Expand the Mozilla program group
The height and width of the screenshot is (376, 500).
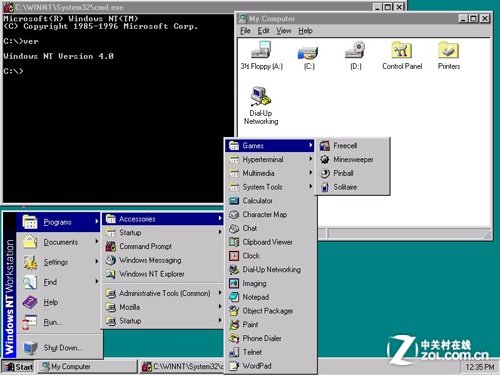tap(163, 307)
